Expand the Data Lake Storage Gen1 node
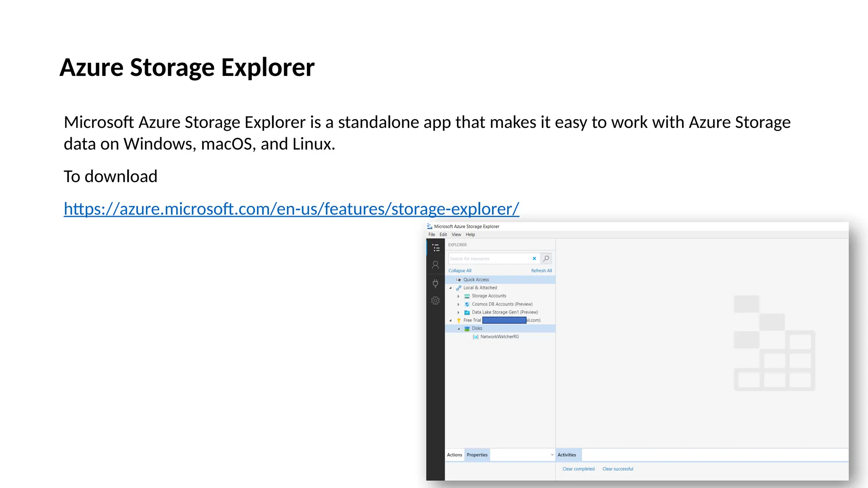 point(459,312)
